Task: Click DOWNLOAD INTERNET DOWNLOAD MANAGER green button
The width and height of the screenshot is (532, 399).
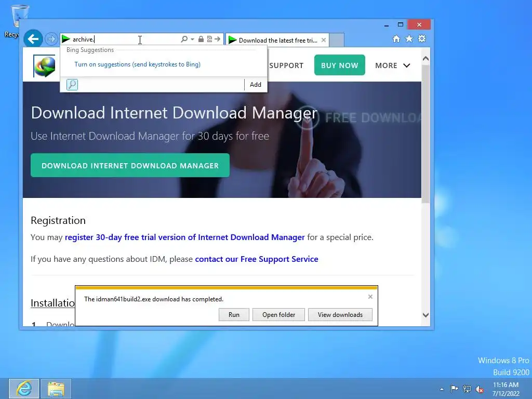Action: coord(130,165)
